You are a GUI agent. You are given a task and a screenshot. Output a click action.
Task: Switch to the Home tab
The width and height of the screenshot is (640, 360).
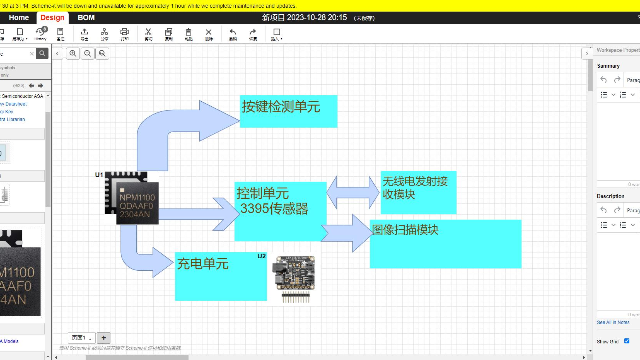pos(19,18)
